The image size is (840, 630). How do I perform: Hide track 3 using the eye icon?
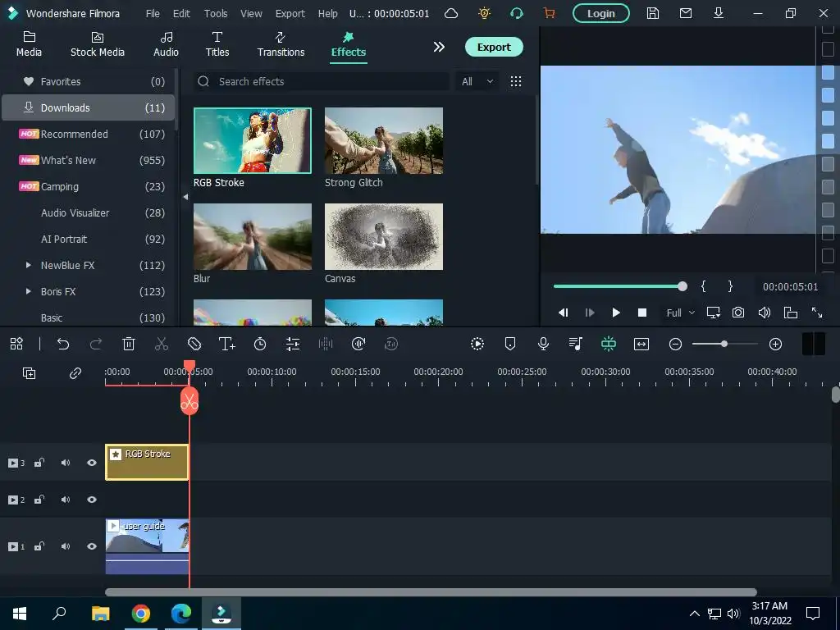point(92,463)
